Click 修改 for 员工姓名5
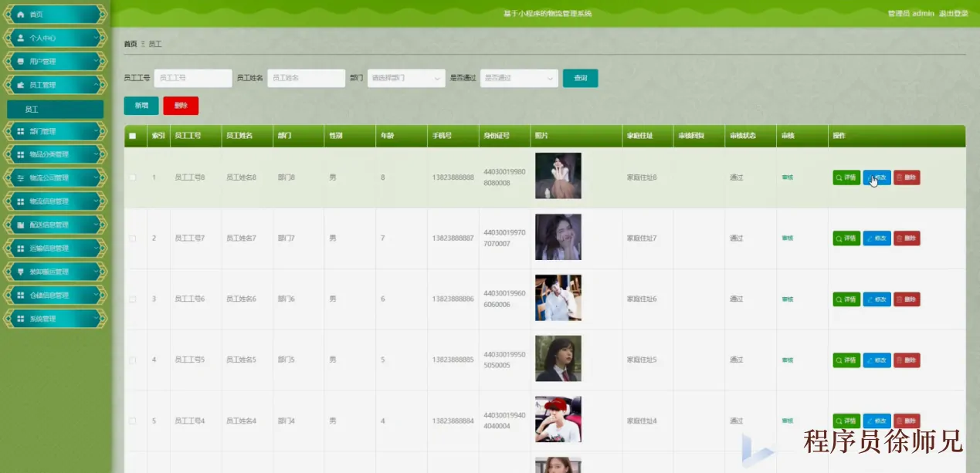This screenshot has height=473, width=980. [877, 360]
